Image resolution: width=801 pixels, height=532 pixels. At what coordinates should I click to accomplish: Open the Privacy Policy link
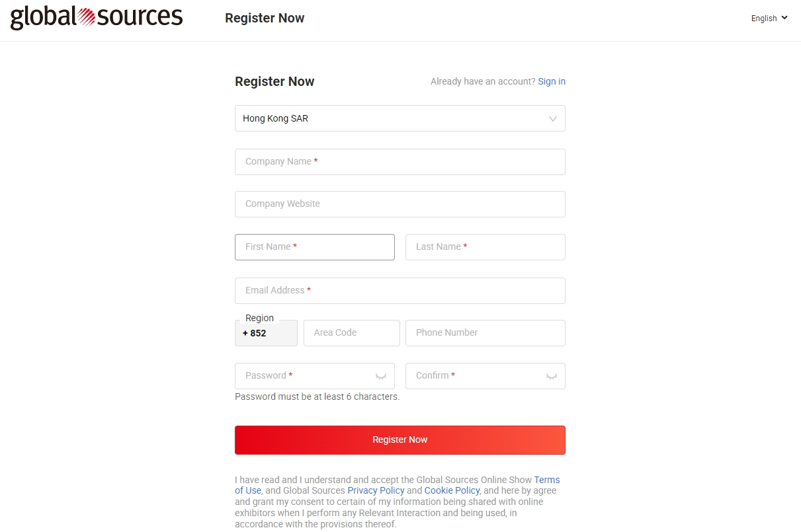[376, 490]
